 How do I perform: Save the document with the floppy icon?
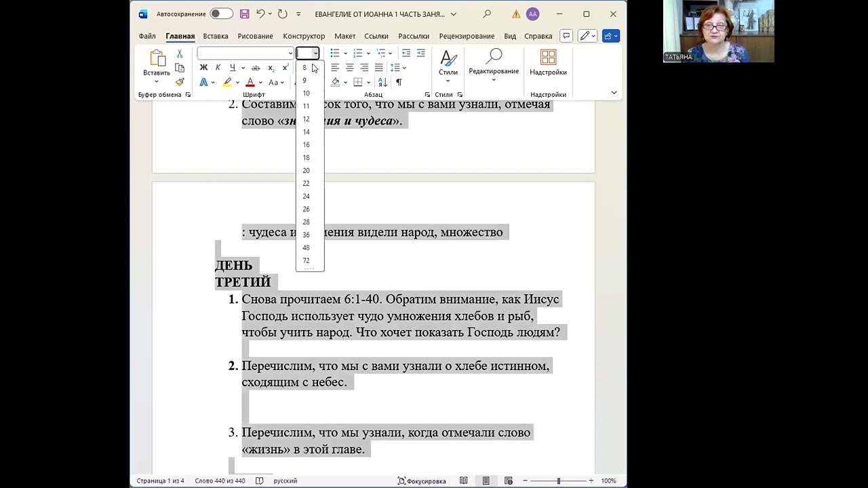tap(244, 14)
